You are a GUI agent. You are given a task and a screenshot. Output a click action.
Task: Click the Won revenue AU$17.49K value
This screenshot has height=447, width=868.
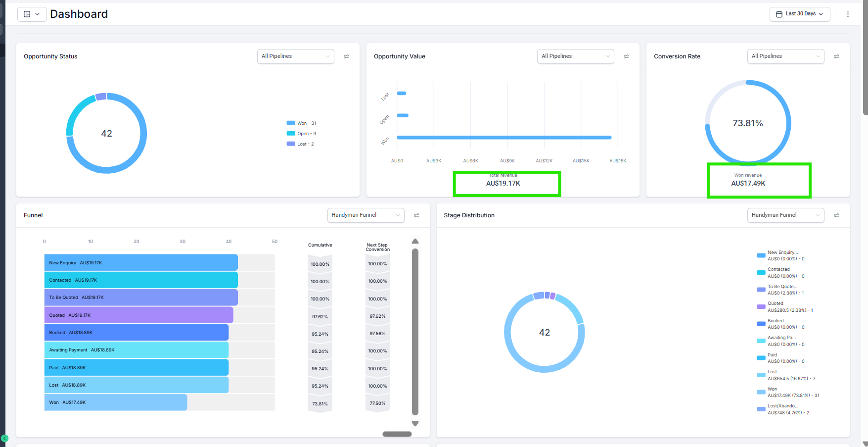pyautogui.click(x=748, y=183)
